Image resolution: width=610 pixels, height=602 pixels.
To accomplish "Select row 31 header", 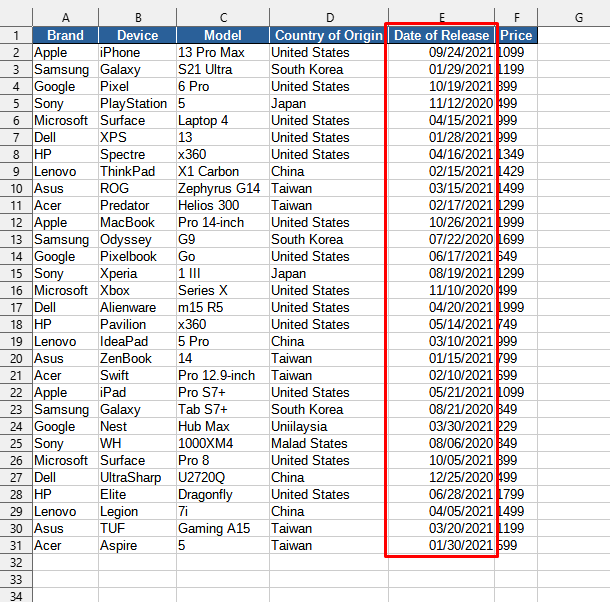I will tap(16, 545).
